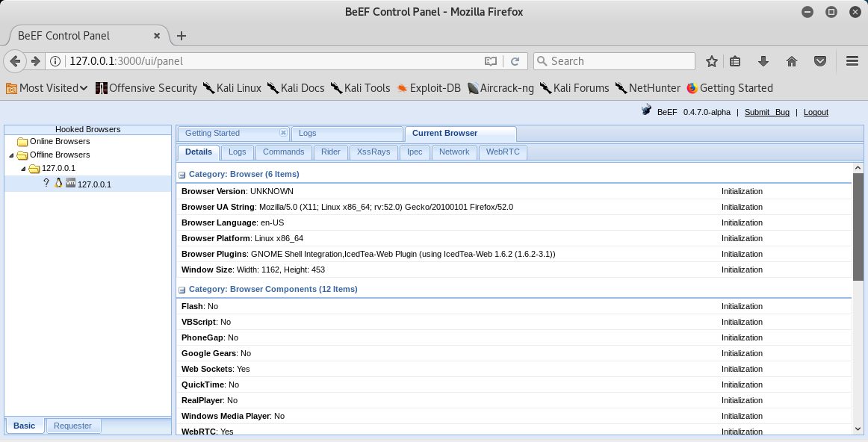Open the browser Logs sub-tab

pyautogui.click(x=237, y=152)
